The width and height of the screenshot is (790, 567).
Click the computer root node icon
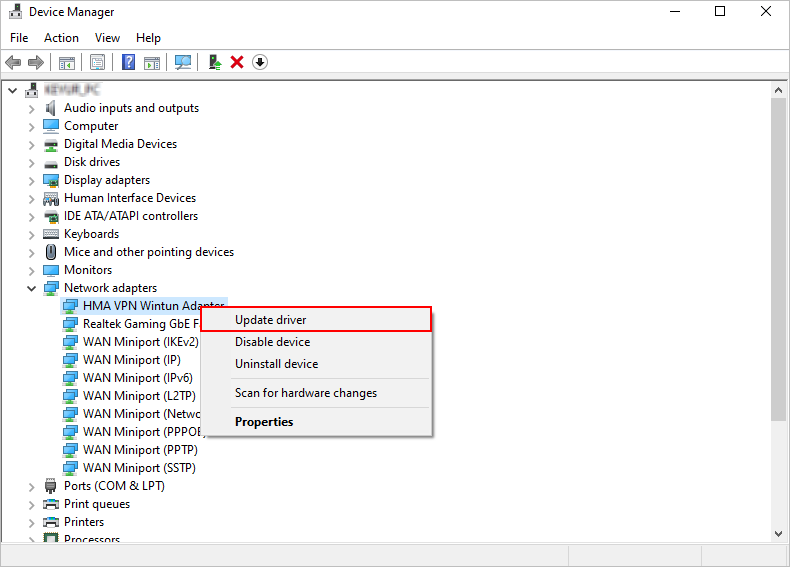(x=32, y=90)
